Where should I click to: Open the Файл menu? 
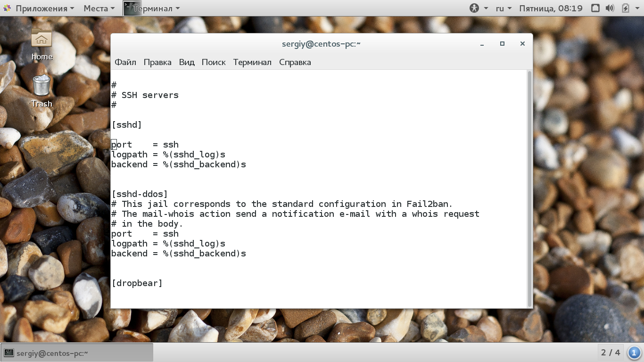[125, 62]
